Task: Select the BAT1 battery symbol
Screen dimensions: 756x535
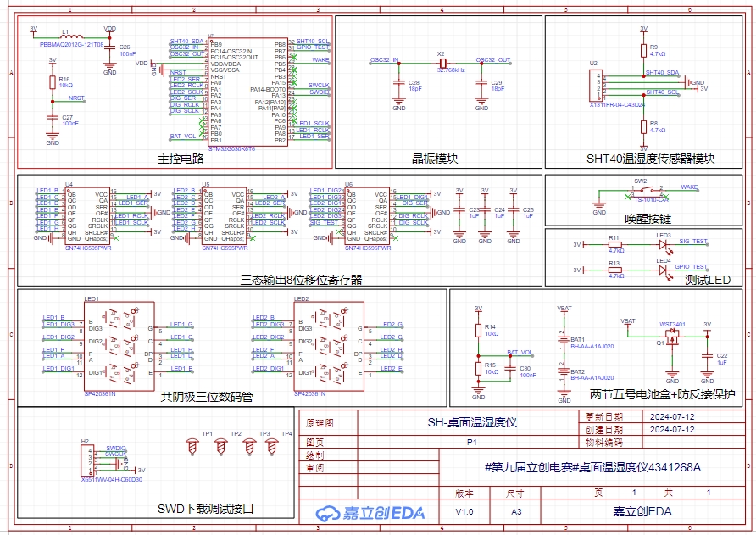Action: click(564, 340)
